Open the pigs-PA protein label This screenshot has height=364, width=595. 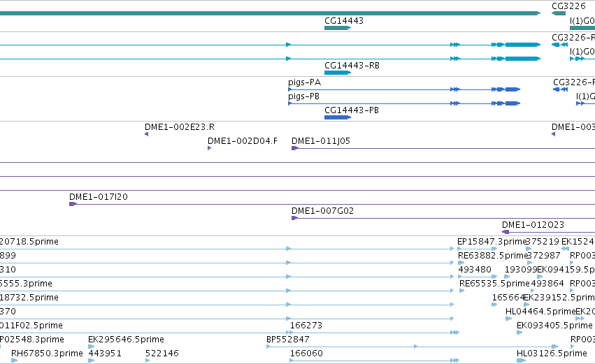pos(304,82)
